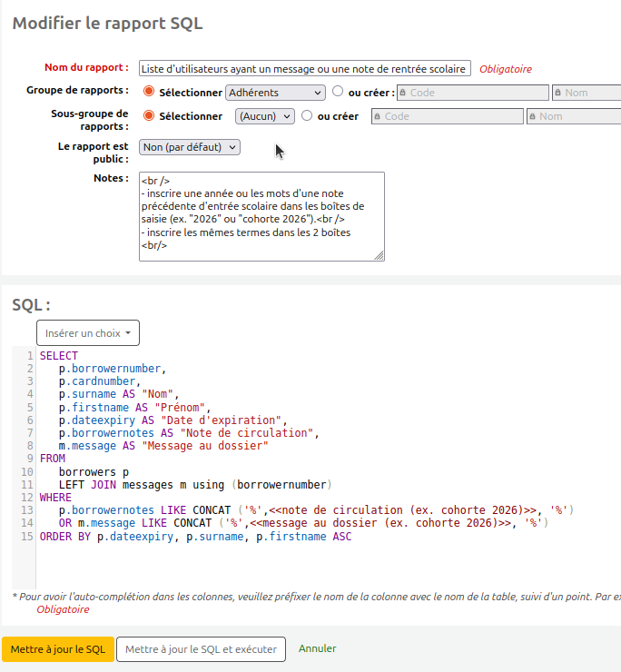
Task: Select 'ou créer' radio for report group
Action: 338,91
